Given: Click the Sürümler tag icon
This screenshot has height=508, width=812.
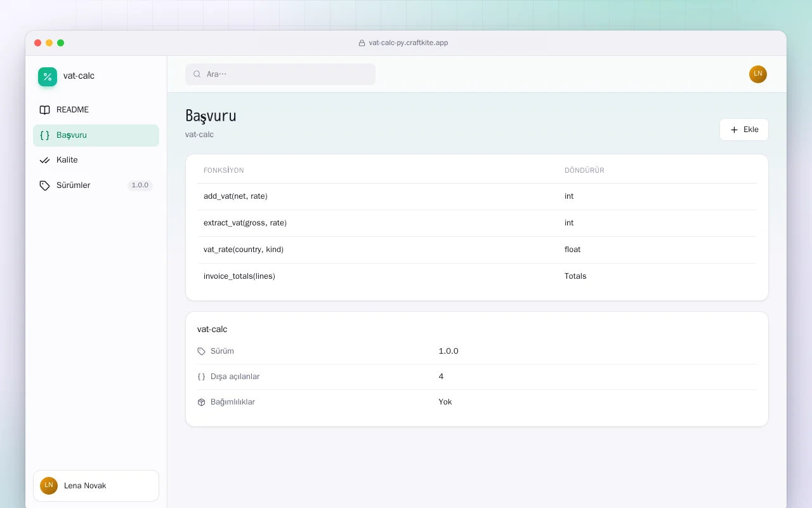Looking at the screenshot, I should (x=44, y=185).
